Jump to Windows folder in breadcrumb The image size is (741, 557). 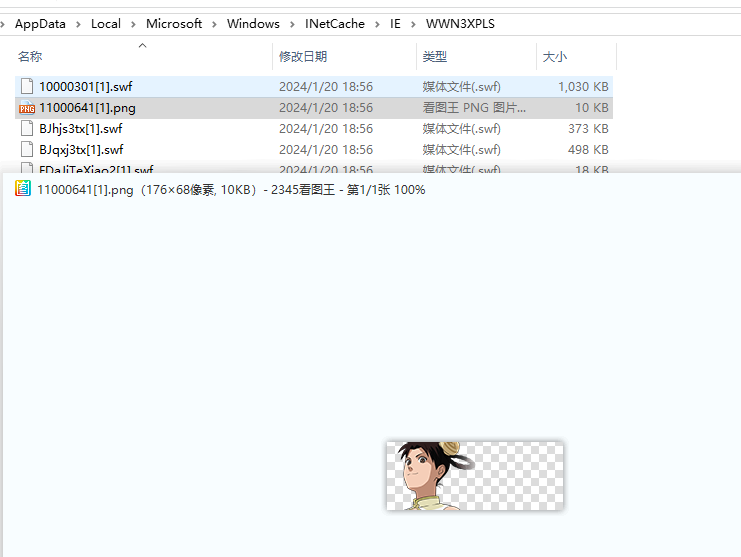pos(253,24)
